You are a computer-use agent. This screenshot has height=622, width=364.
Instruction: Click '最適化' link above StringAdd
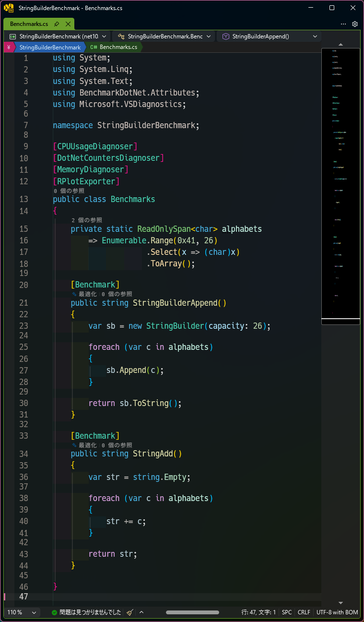88,445
